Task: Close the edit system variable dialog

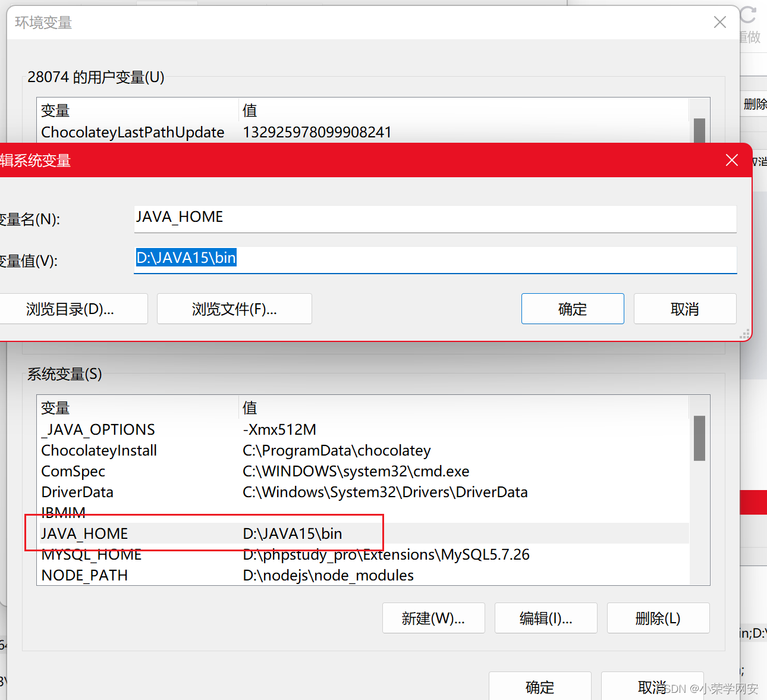Action: click(x=732, y=160)
